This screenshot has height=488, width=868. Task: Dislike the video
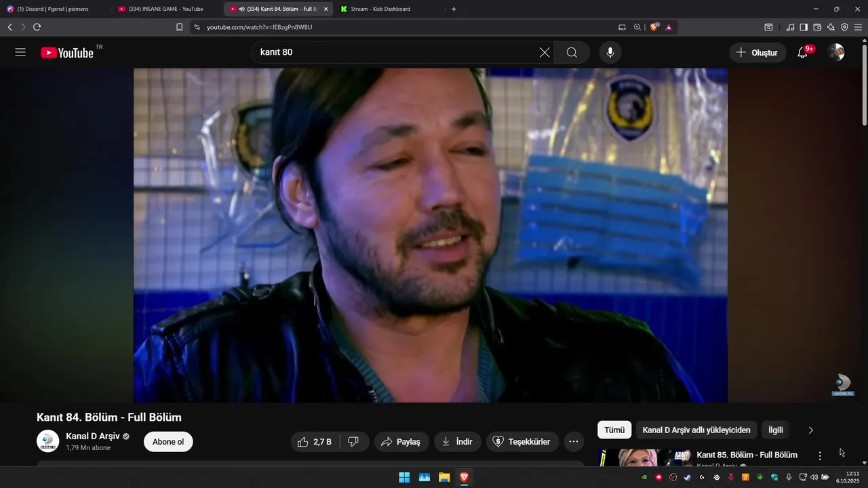[353, 442]
